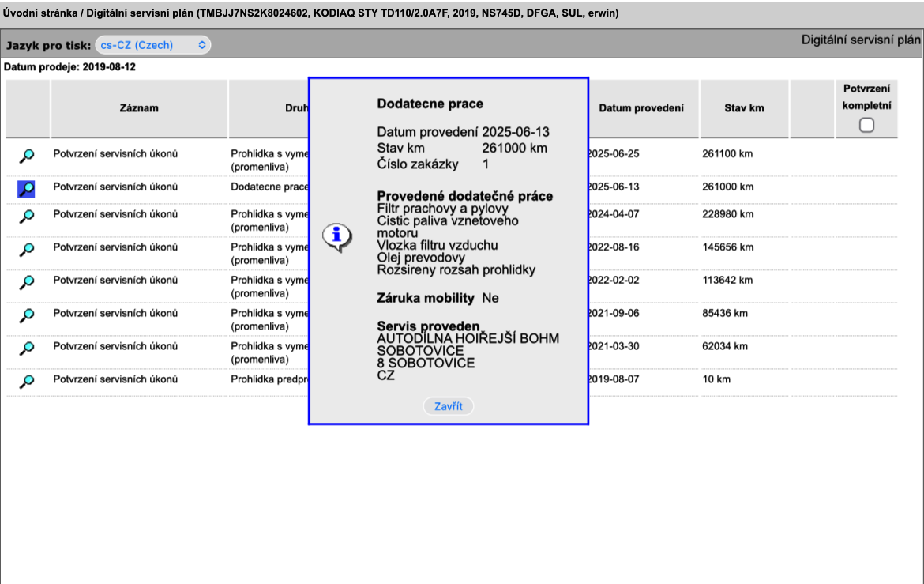Click Dodatecne prace cell in the table row

coord(269,187)
